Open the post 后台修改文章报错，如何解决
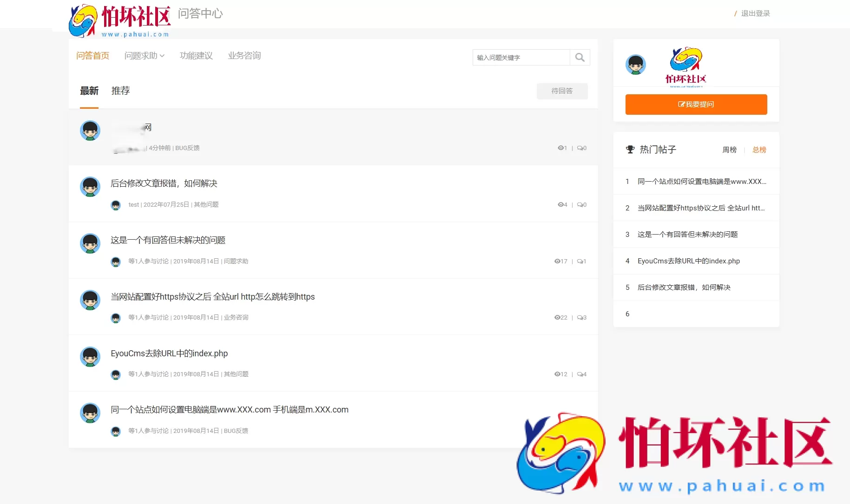This screenshot has height=504, width=850. (164, 183)
